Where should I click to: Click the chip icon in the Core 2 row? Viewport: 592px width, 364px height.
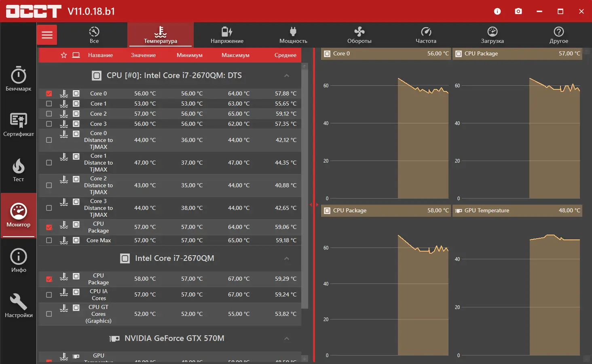[x=76, y=114]
